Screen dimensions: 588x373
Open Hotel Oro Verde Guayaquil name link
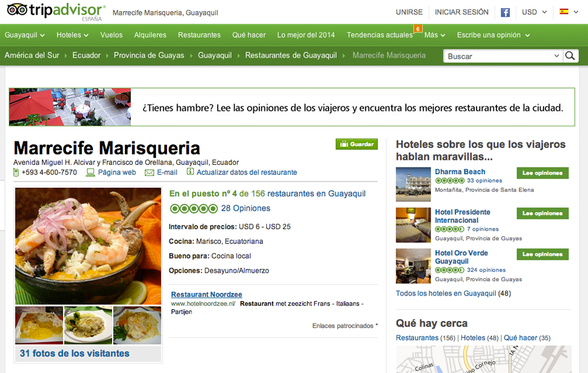461,257
